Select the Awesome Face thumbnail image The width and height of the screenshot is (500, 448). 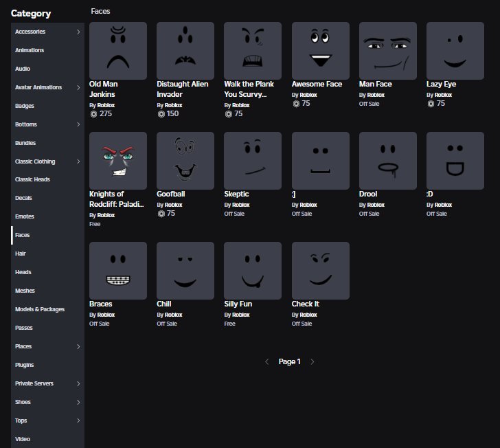321,51
